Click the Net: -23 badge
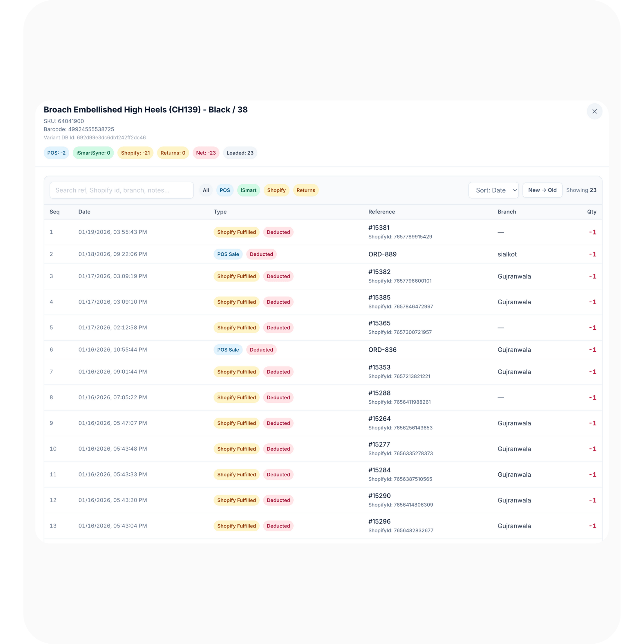This screenshot has width=644, height=644. 206,153
